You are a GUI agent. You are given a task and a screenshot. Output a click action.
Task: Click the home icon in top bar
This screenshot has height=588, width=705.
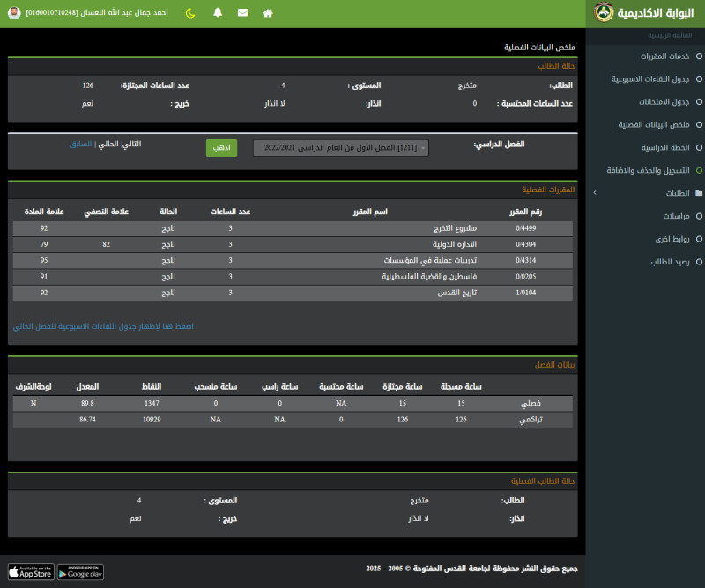point(268,13)
